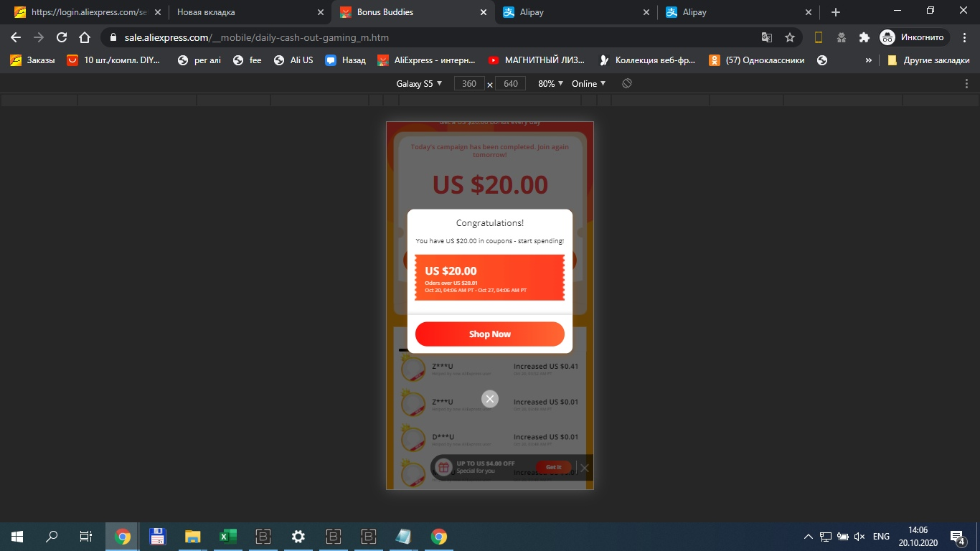This screenshot has height=551, width=980.
Task: Switch ENG input language indicator
Action: (881, 537)
